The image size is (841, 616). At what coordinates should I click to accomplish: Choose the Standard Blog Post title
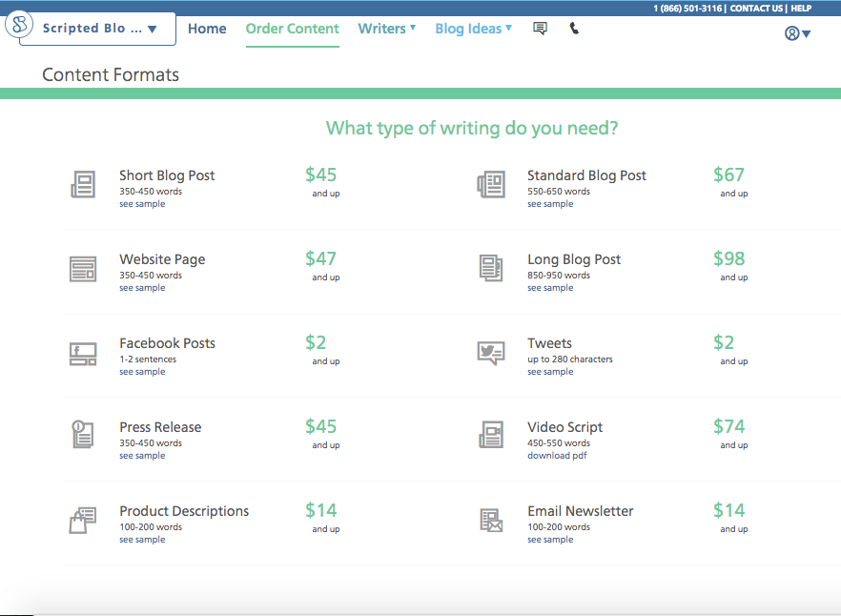pyautogui.click(x=586, y=175)
